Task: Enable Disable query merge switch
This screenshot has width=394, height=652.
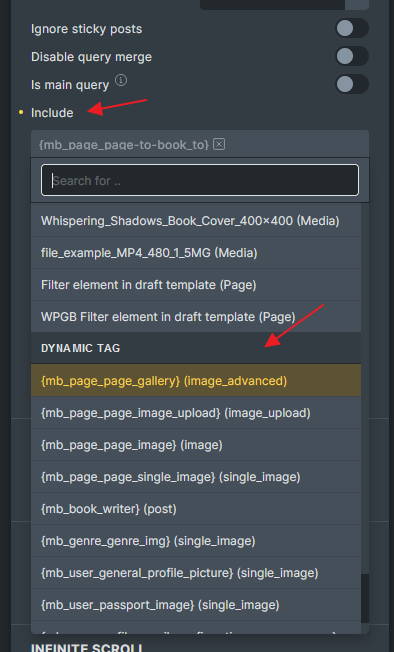Action: click(352, 57)
